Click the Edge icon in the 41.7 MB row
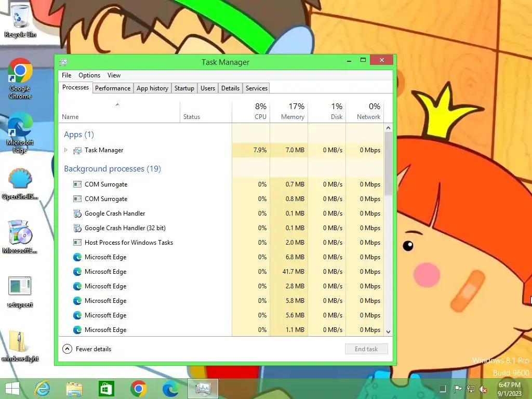532x399 pixels. click(77, 272)
